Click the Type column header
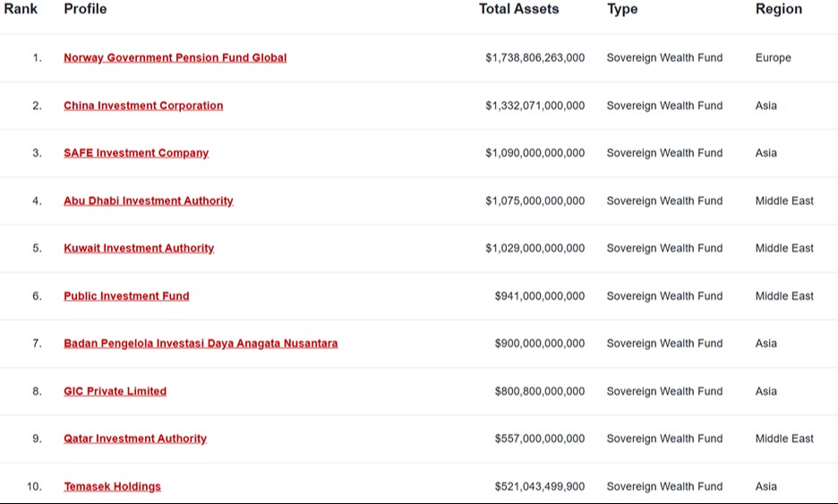Screen dimensions: 838x504 pyautogui.click(x=622, y=9)
